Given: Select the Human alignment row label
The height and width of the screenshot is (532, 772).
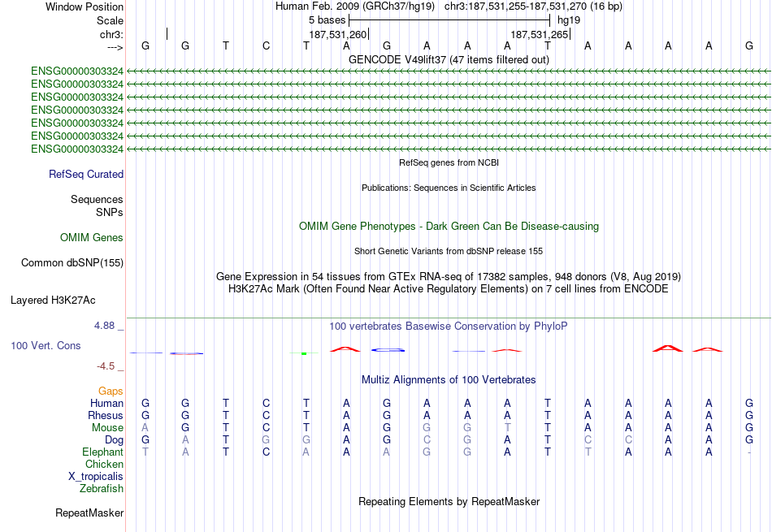Looking at the screenshot, I should coord(106,403).
